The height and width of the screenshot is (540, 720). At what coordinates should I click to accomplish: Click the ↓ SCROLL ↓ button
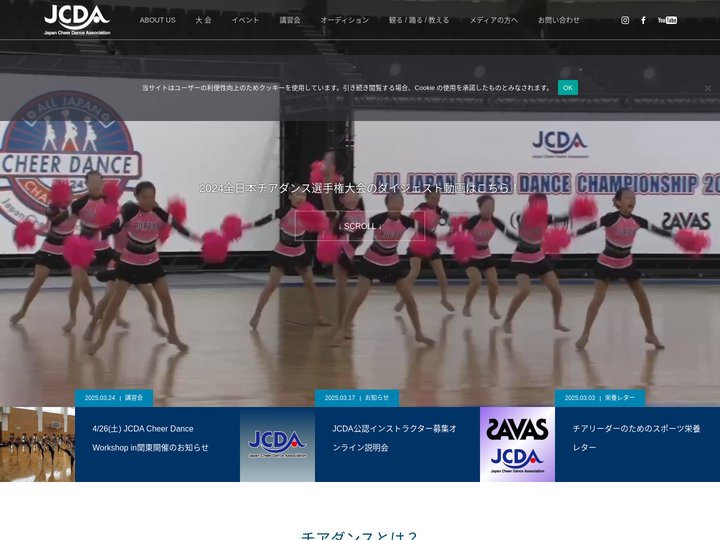(x=360, y=226)
